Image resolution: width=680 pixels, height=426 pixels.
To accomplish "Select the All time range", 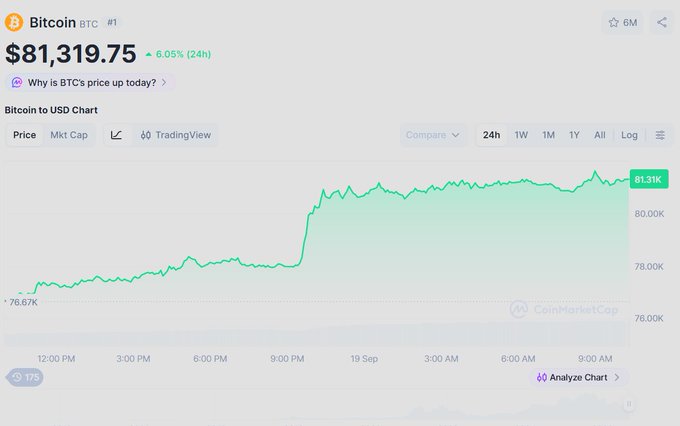I will (599, 135).
